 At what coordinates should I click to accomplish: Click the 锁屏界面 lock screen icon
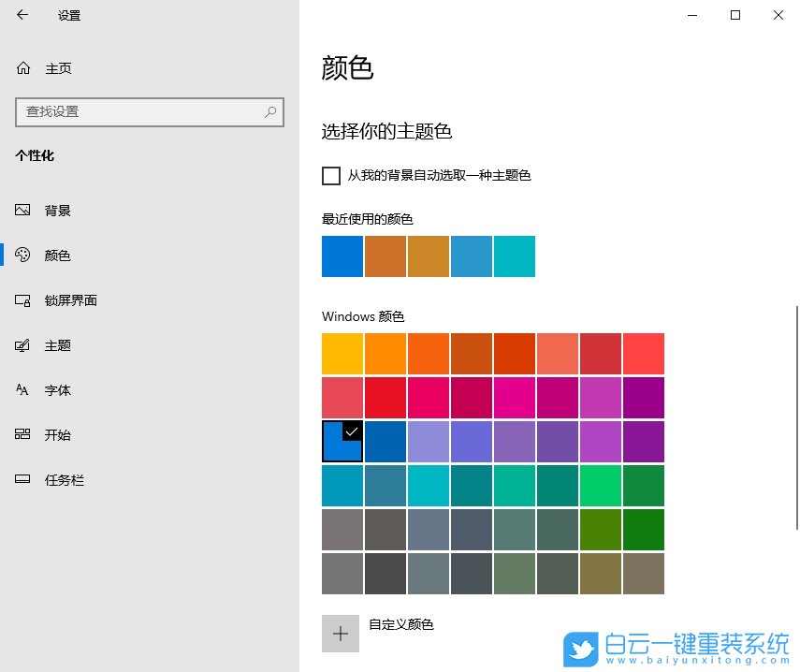tap(23, 299)
